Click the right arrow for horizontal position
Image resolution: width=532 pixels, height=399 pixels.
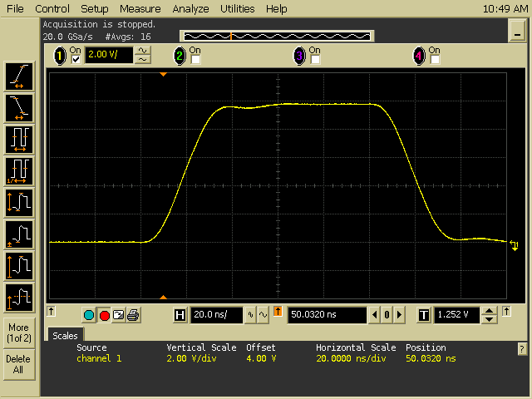[399, 315]
